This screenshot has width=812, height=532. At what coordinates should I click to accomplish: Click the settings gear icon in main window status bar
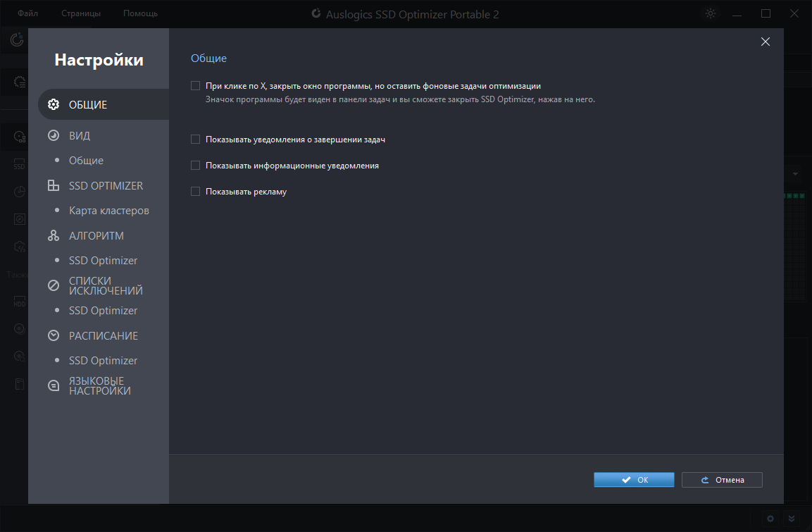pyautogui.click(x=770, y=519)
